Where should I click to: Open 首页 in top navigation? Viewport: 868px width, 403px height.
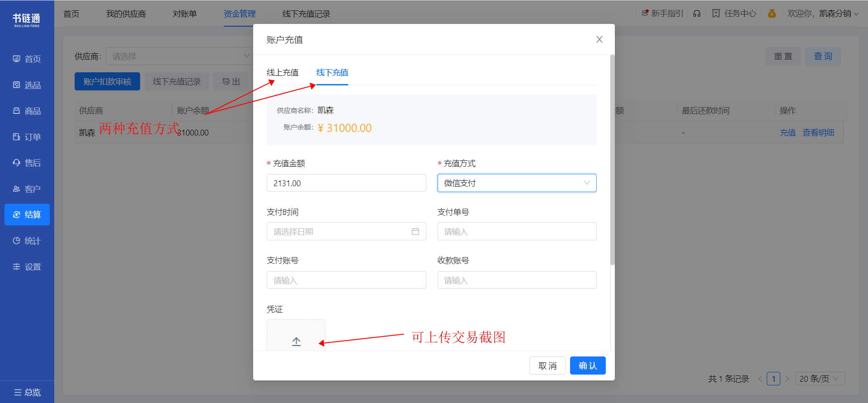71,14
